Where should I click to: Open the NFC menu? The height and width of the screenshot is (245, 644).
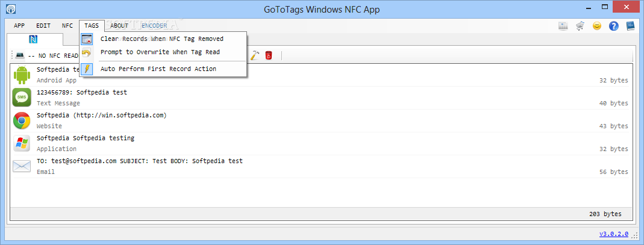[67, 25]
